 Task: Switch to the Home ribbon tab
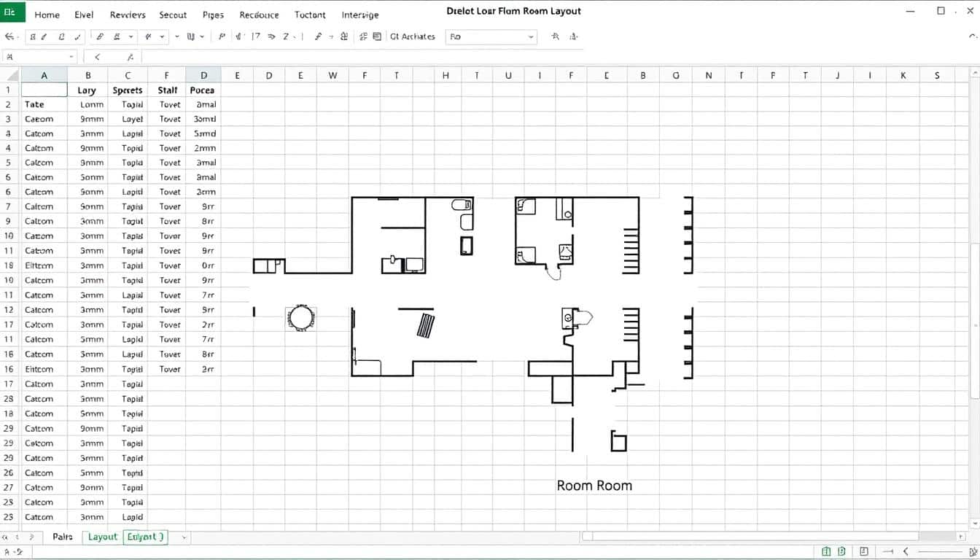click(x=47, y=15)
